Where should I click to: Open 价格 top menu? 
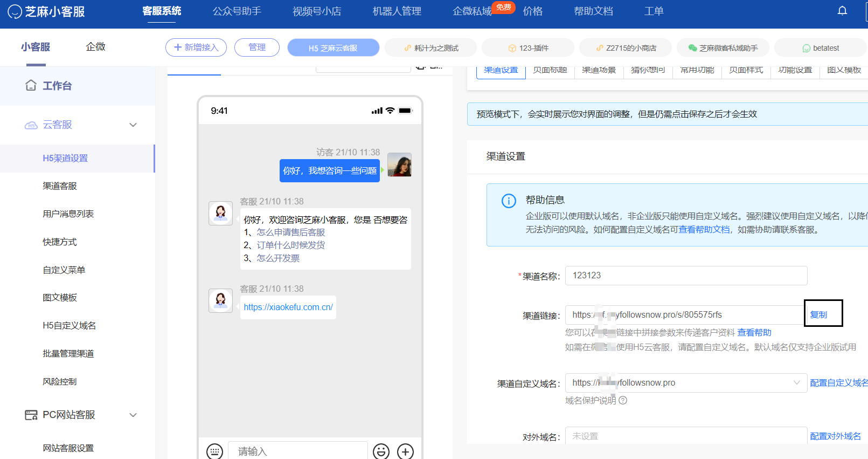coord(533,11)
